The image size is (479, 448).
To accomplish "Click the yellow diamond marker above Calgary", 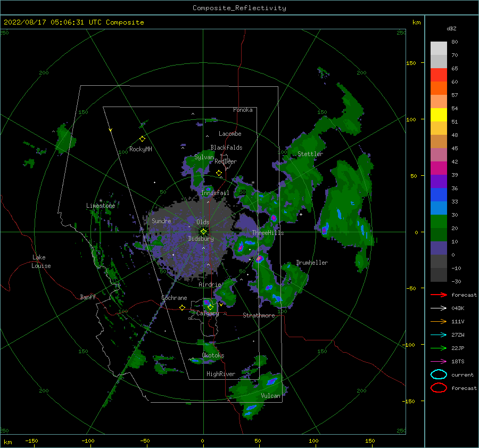I will (x=210, y=307).
